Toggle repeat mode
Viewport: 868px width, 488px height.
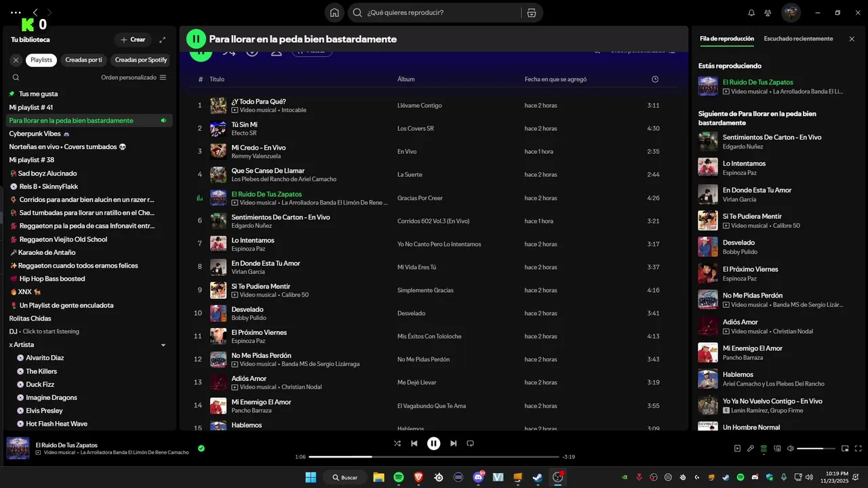470,443
